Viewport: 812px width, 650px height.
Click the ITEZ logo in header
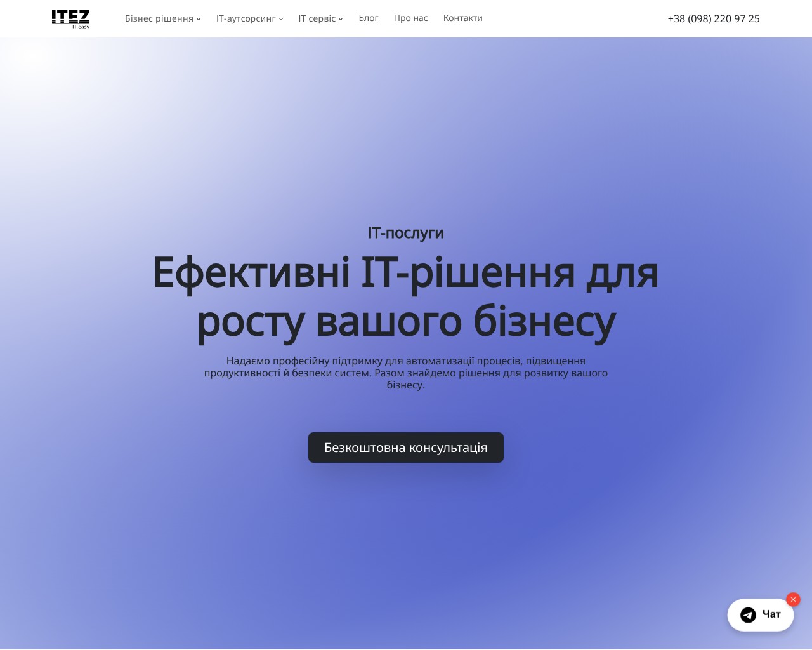[70, 17]
